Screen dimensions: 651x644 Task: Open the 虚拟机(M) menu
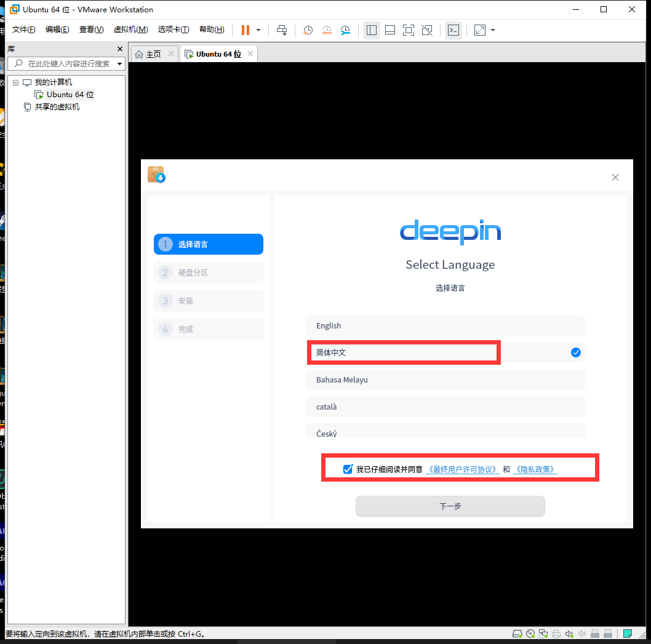tap(131, 30)
